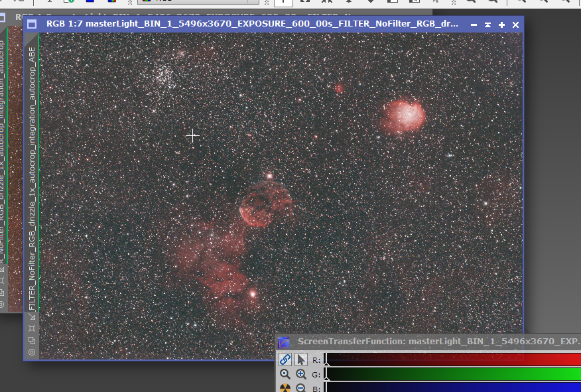The width and height of the screenshot is (581, 392).
Task: Click the red channel STF slider bar
Action: (x=453, y=359)
